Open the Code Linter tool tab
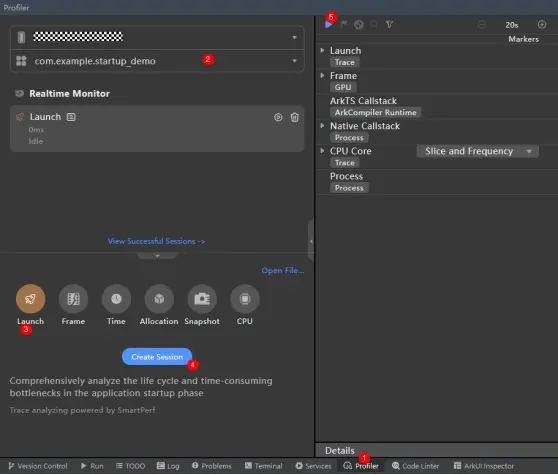Image resolution: width=558 pixels, height=475 pixels. coord(415,466)
